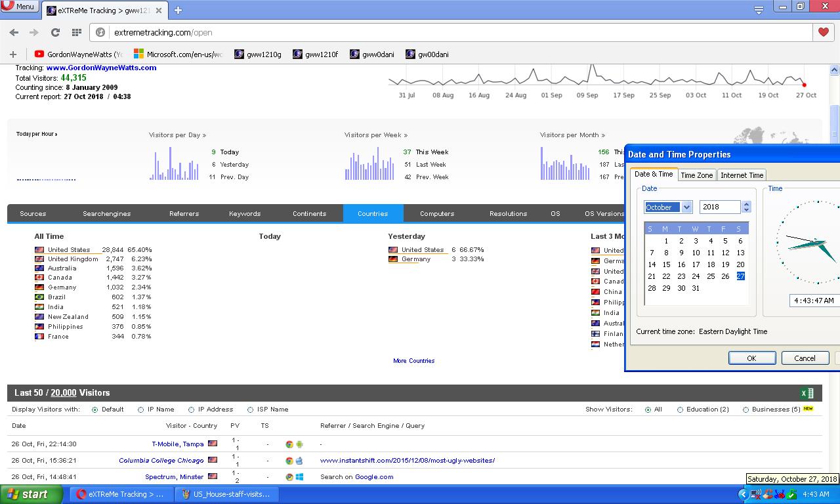Screen dimensions: 840x504
Task: Add bookmark with plus icon on bookmarks bar
Action: (12, 54)
